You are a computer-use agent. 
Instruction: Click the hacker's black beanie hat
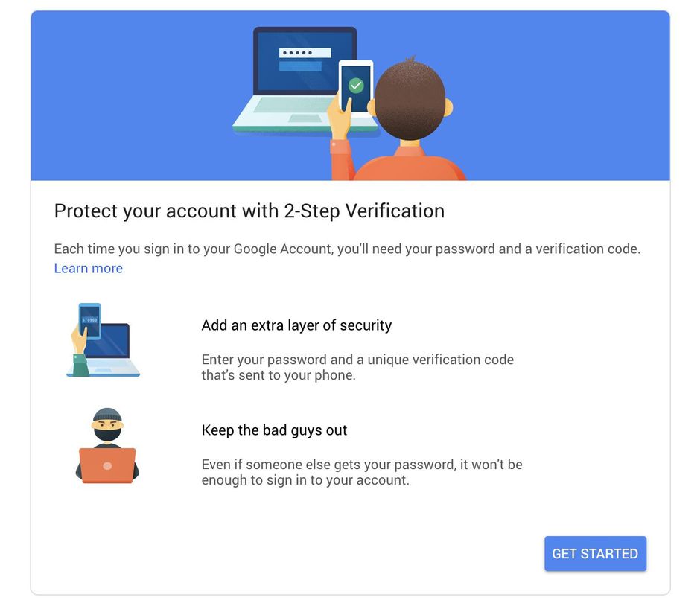(106, 417)
